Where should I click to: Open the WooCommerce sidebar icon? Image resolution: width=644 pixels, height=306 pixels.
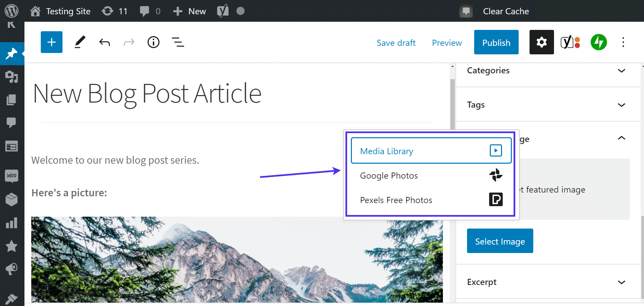12,176
